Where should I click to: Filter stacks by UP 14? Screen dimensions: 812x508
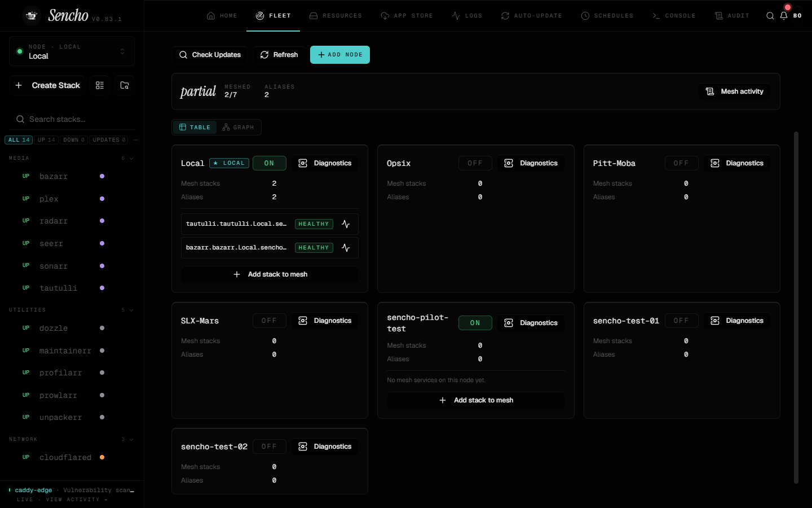pyautogui.click(x=46, y=140)
